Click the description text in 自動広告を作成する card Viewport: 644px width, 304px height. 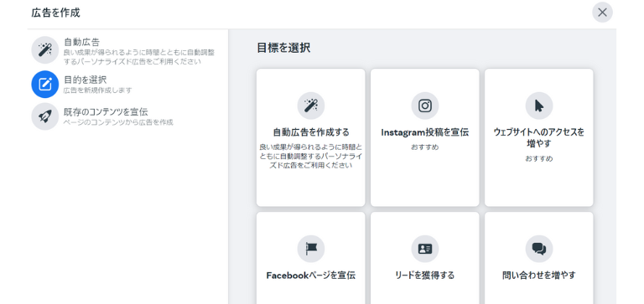pyautogui.click(x=311, y=157)
